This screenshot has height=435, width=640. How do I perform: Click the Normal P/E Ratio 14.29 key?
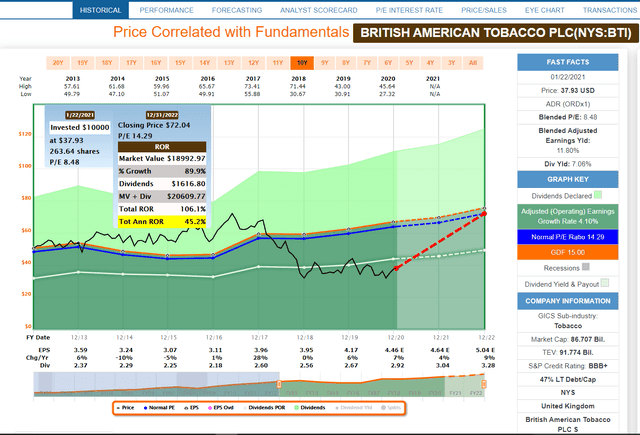[567, 237]
